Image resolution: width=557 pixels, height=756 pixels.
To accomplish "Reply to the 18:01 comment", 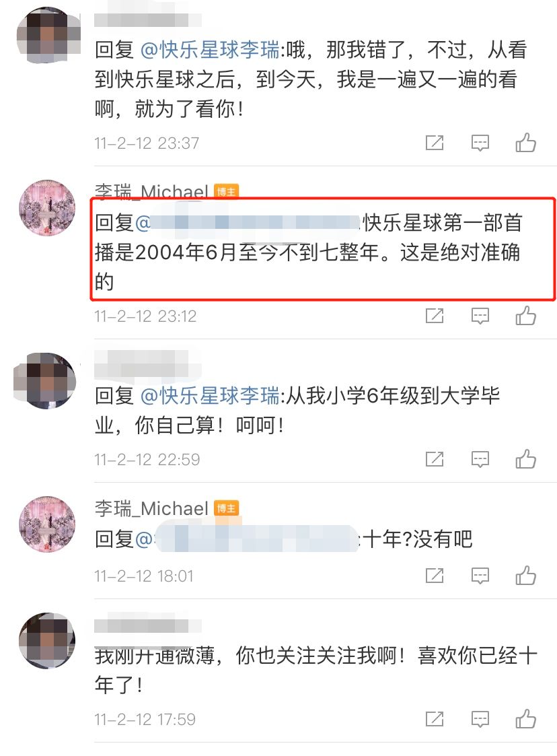I will click(480, 576).
